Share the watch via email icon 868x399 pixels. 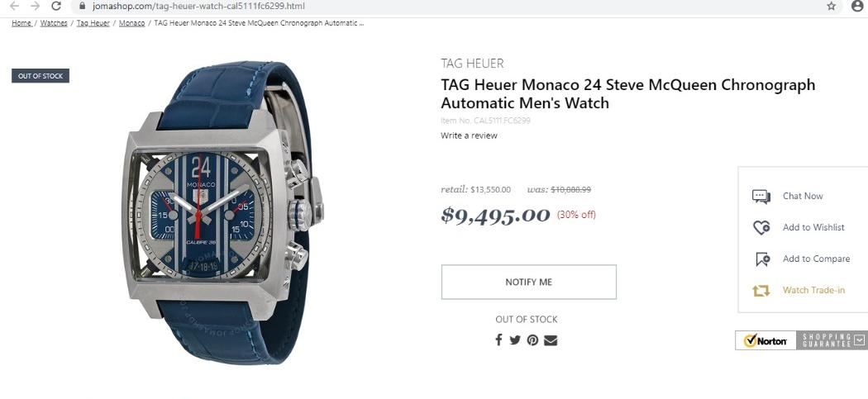click(551, 340)
